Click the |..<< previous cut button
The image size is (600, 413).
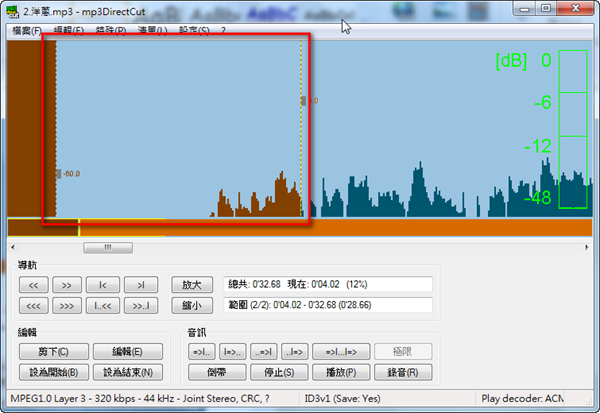(103, 306)
